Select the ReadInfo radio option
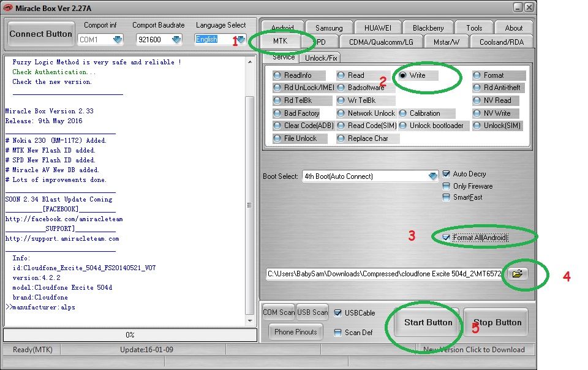Image resolution: width=588 pixels, height=370 pixels. pyautogui.click(x=277, y=75)
